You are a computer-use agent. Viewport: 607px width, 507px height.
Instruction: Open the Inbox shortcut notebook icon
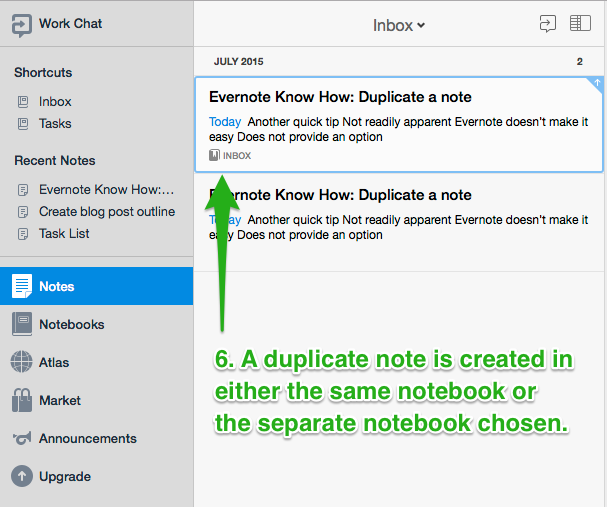(x=23, y=102)
